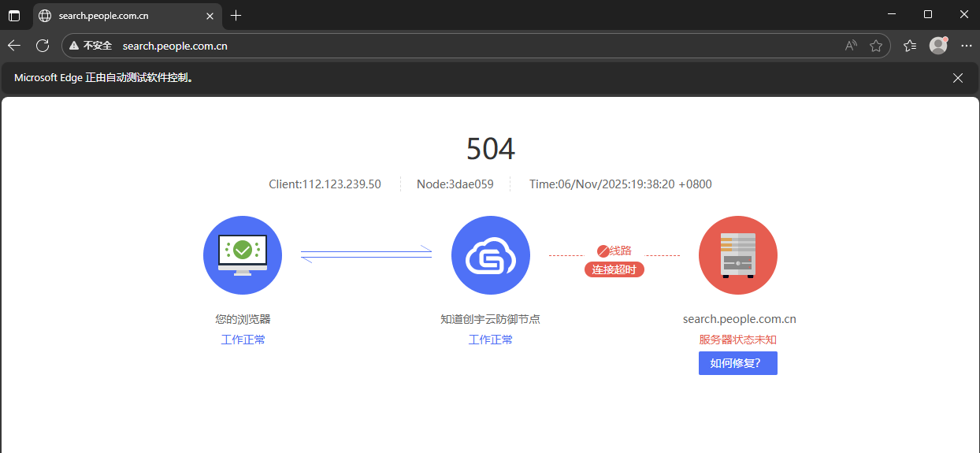Image resolution: width=980 pixels, height=453 pixels.
Task: Open Edge settings and more menu
Action: click(x=967, y=46)
